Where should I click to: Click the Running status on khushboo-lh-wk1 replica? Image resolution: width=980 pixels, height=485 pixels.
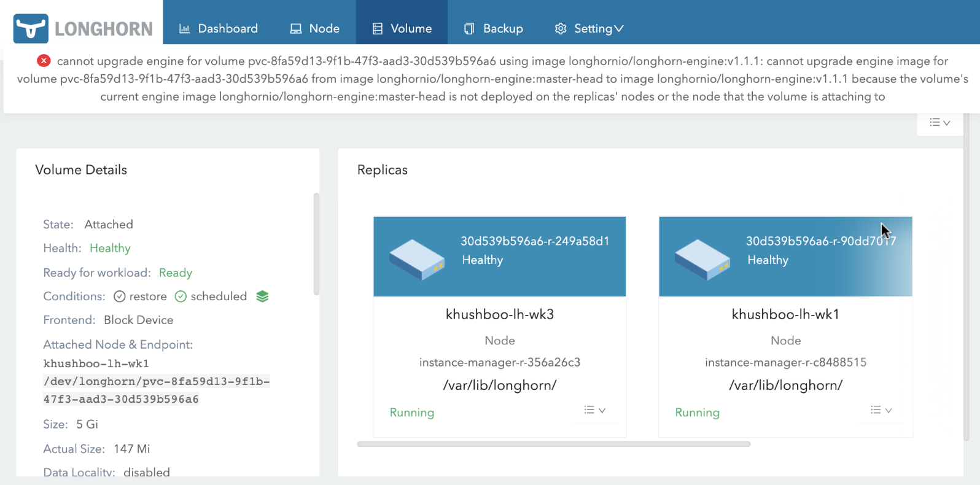click(698, 413)
